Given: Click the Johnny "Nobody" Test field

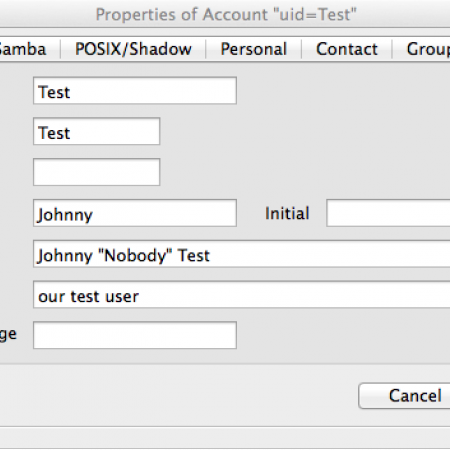Looking at the screenshot, I should 242,254.
